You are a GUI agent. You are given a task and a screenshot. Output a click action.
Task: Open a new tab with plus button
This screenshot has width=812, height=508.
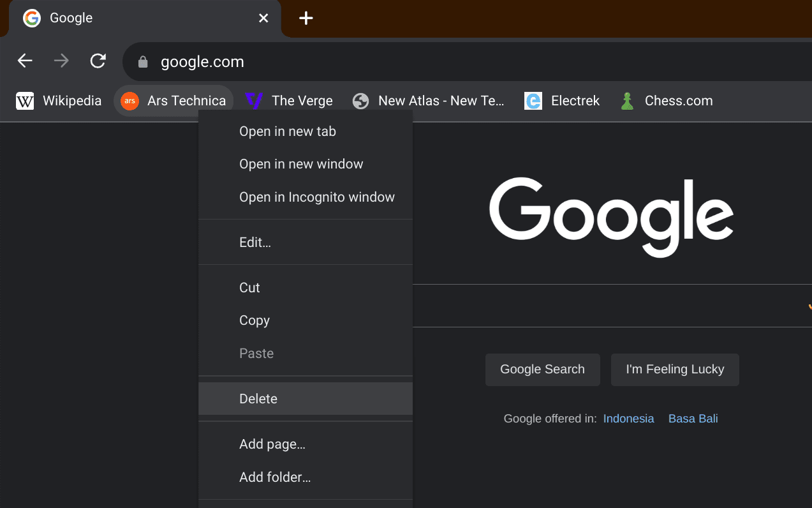coord(306,18)
